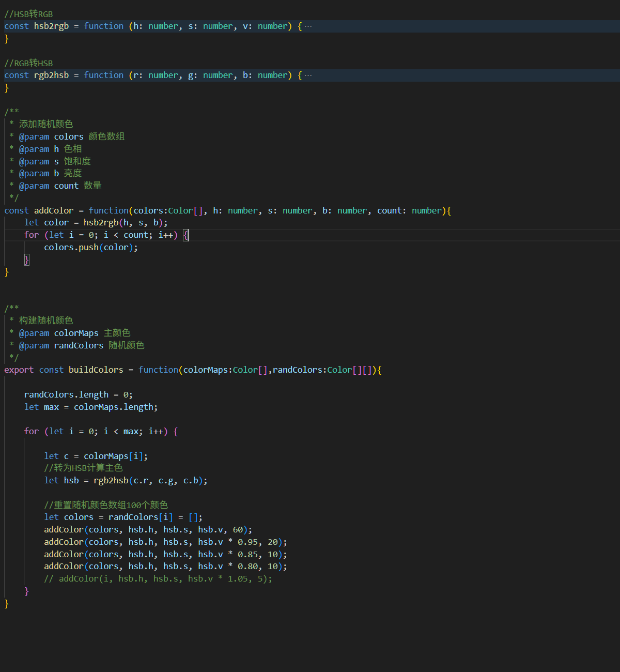Click the '@param randColors 随机颜色' doc line
The height and width of the screenshot is (672, 620).
coord(82,345)
